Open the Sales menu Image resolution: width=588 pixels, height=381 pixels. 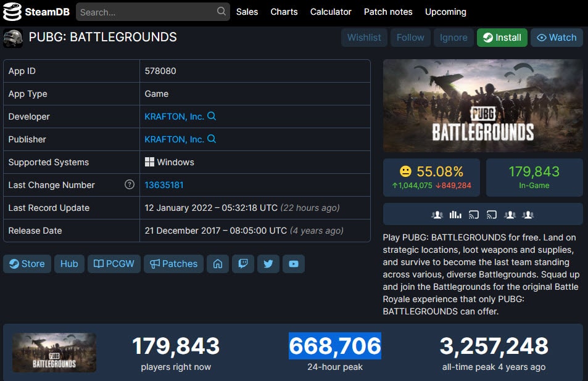pyautogui.click(x=247, y=12)
